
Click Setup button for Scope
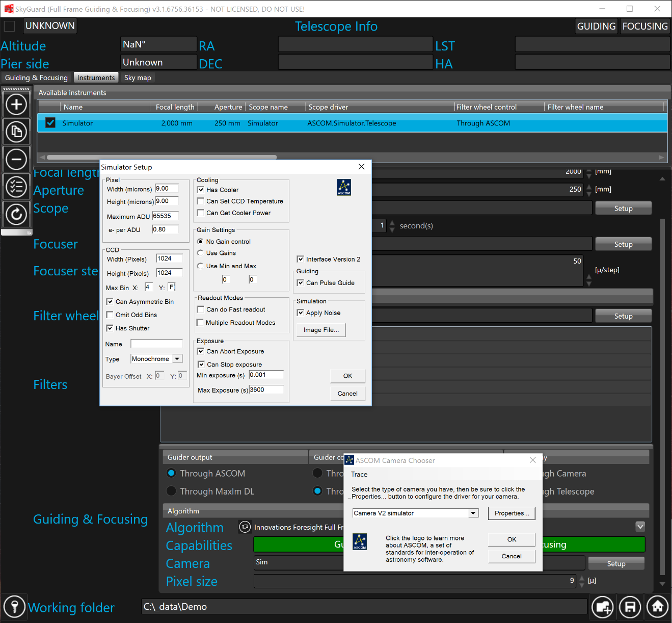click(623, 208)
